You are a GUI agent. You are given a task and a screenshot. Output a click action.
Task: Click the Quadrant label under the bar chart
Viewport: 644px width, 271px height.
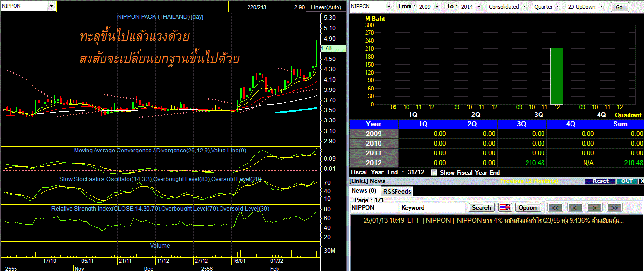[628, 115]
